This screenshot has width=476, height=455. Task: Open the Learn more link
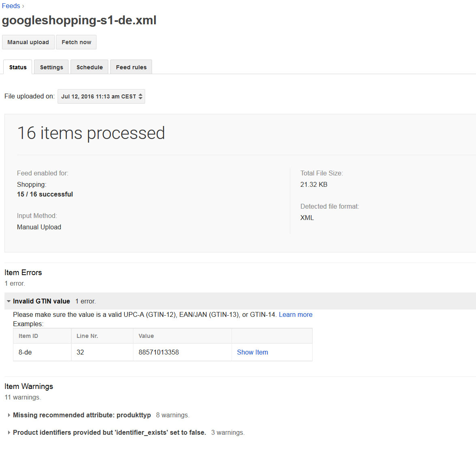tap(296, 315)
